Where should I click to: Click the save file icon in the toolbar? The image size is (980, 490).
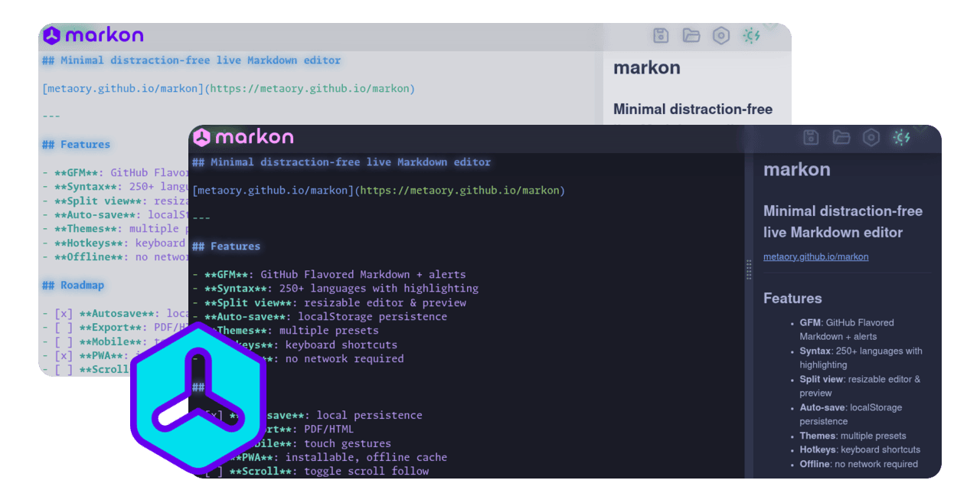pos(811,137)
